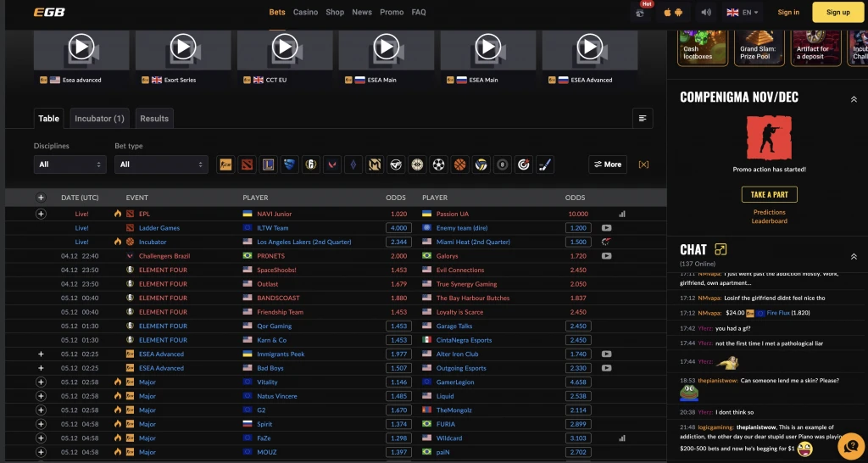Open the Disciplines dropdown

pos(70,165)
